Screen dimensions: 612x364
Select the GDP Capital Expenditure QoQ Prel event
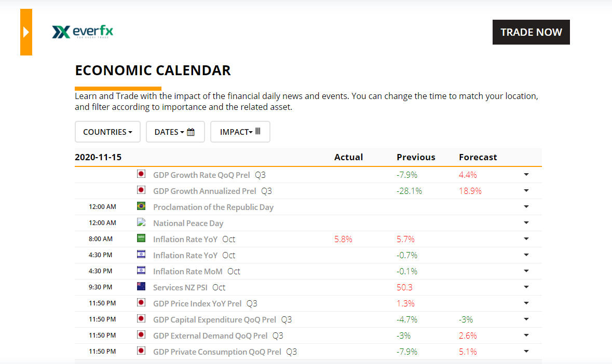[x=214, y=319]
